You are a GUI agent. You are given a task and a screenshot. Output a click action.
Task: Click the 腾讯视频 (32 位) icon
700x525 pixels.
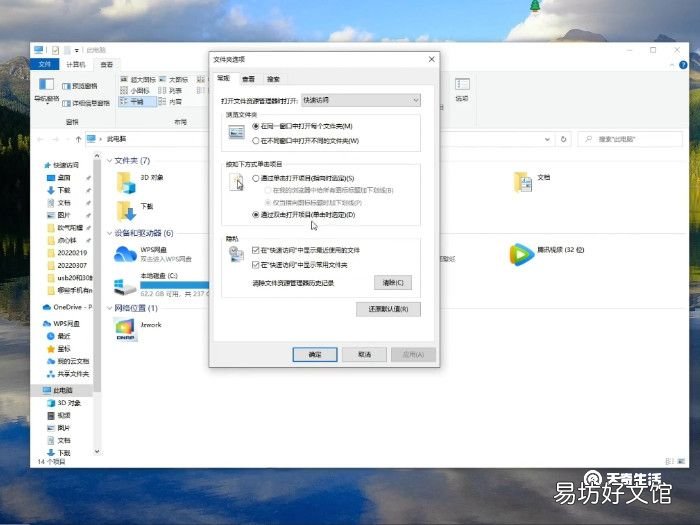pyautogui.click(x=521, y=254)
